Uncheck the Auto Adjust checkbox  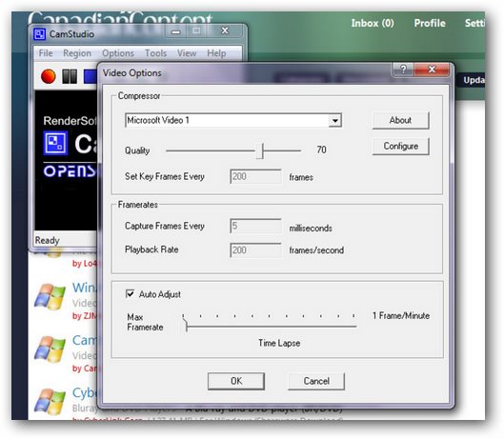[x=130, y=293]
